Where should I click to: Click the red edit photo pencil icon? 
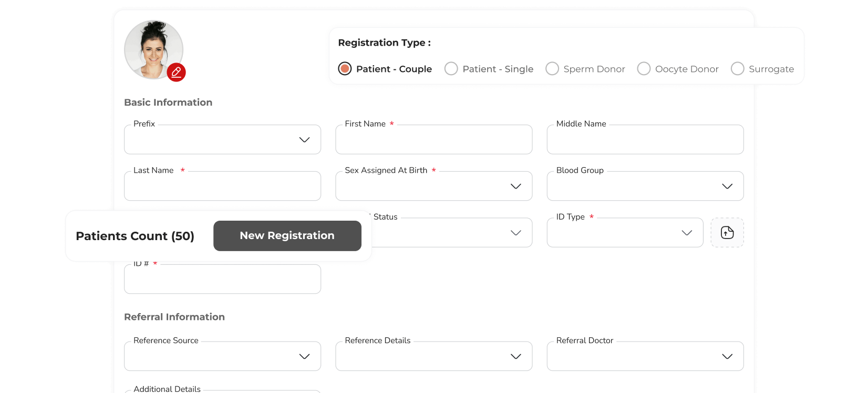[x=177, y=73]
